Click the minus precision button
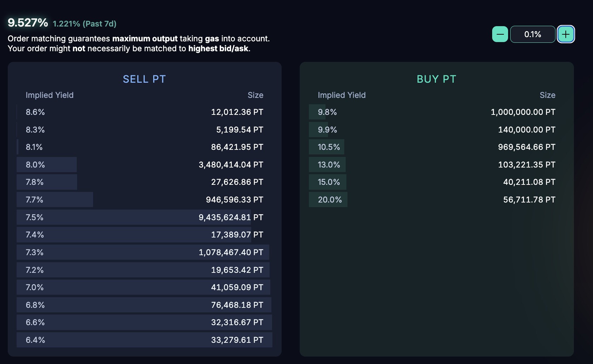Screen dimensions: 593x364 click(x=500, y=34)
